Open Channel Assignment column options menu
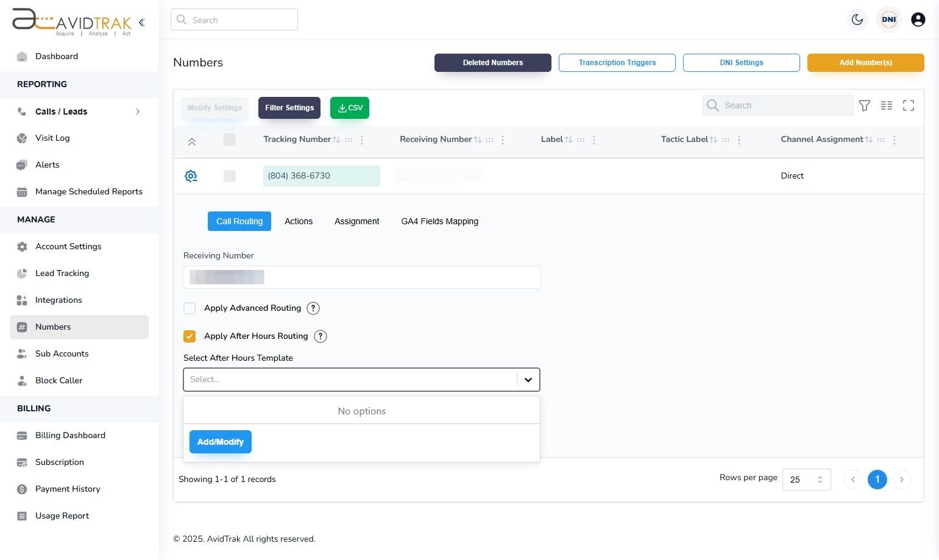The width and height of the screenshot is (939, 560). click(x=895, y=140)
